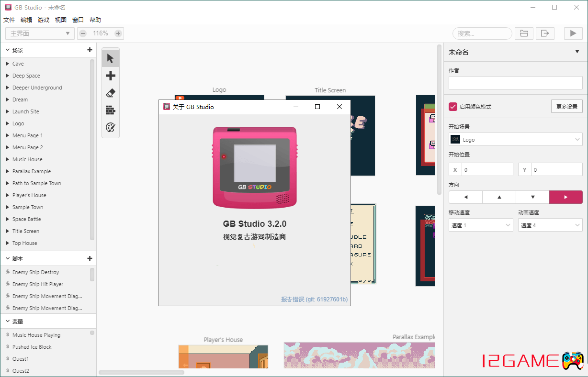588x377 pixels.
Task: Select the collision bricks tool
Action: (x=111, y=110)
